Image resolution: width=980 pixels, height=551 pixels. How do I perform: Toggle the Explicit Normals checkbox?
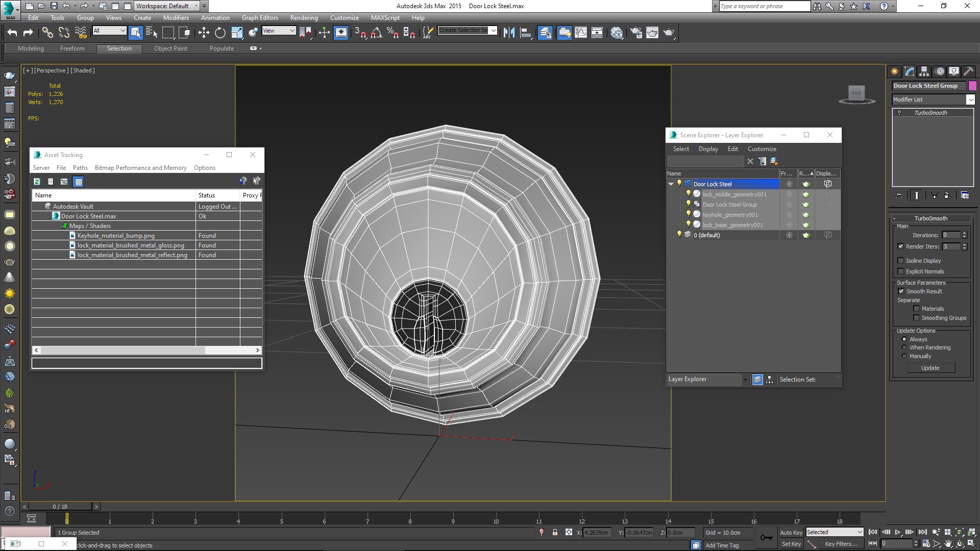pos(901,271)
